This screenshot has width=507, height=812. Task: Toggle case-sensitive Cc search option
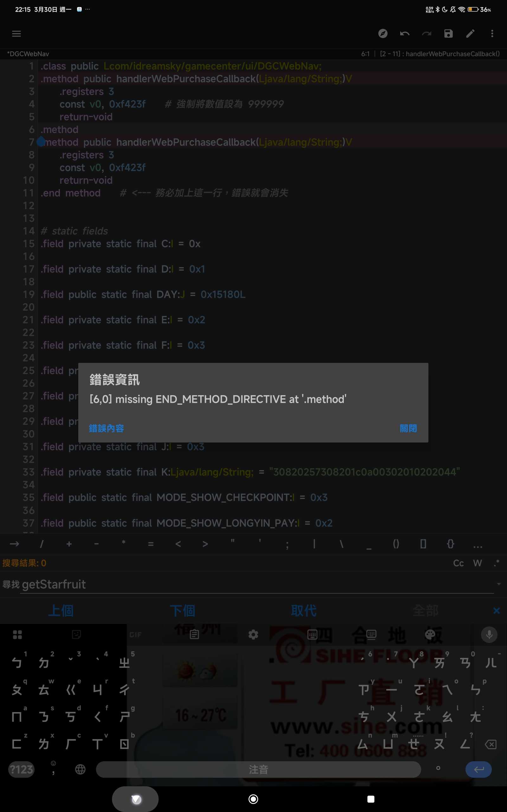click(458, 563)
